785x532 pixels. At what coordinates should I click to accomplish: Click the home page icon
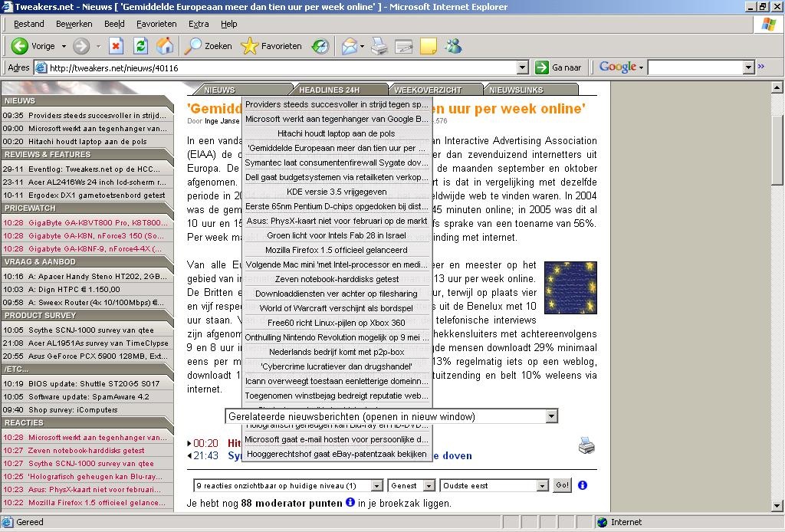click(x=165, y=46)
